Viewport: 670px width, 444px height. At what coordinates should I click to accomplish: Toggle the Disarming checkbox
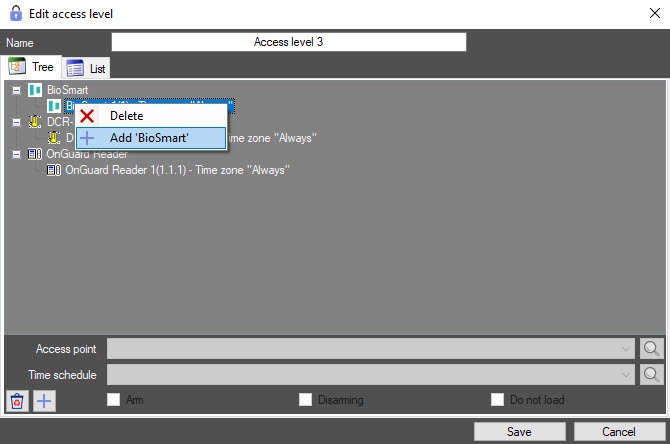coord(306,400)
